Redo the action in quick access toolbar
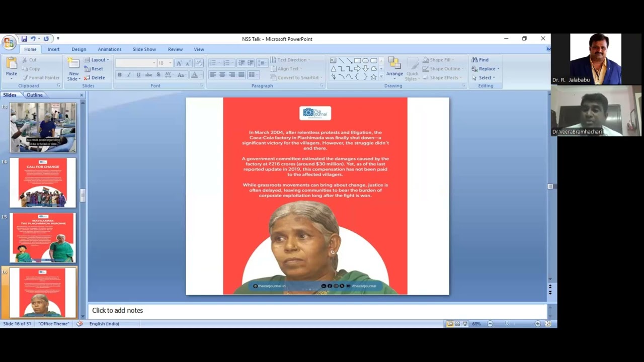This screenshot has width=644, height=362. coord(46,39)
